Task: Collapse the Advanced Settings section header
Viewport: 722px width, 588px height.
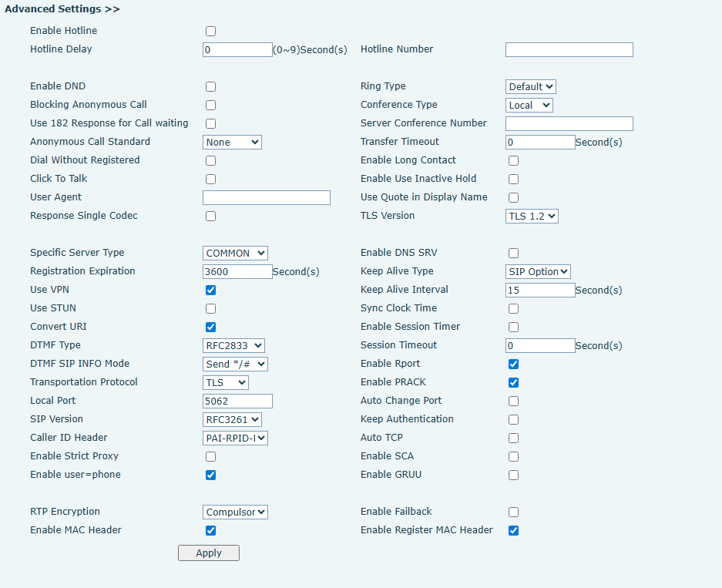Action: pos(62,9)
